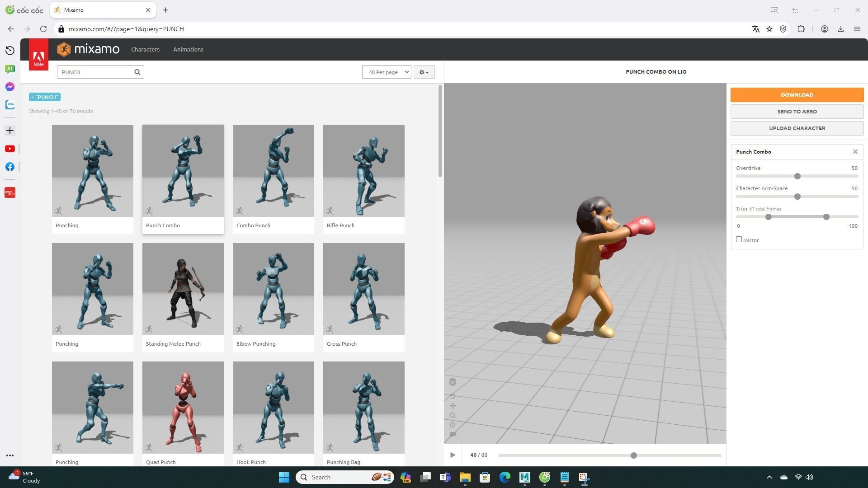Select the Hook Punch animation thumbnail
868x488 pixels.
[274, 408]
